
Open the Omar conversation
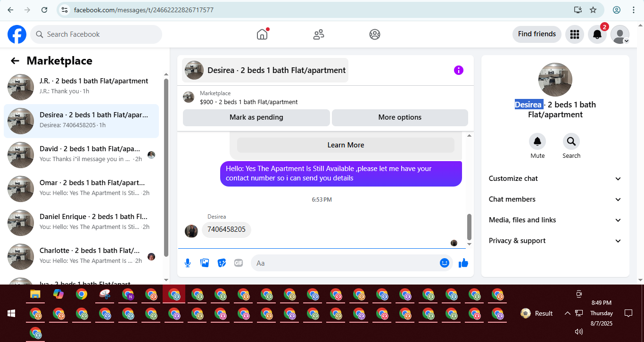point(81,189)
